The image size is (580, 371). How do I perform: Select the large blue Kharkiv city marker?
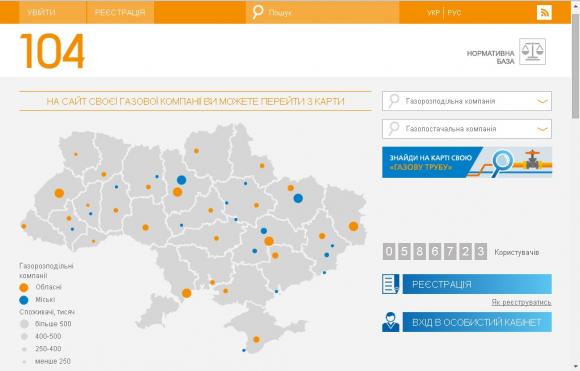[x=298, y=198]
